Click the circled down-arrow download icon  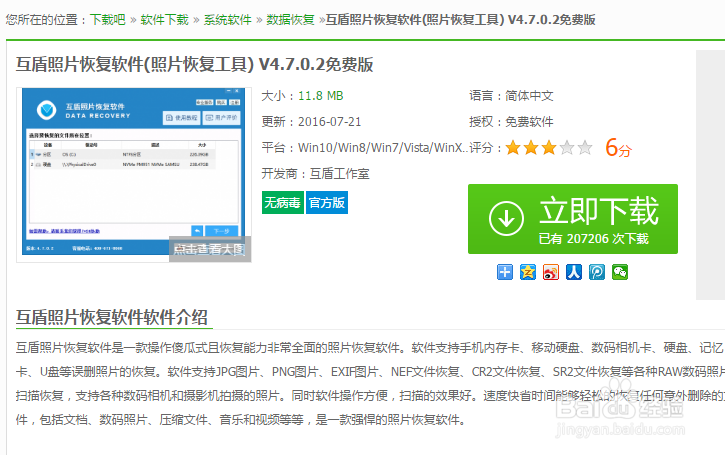point(506,219)
